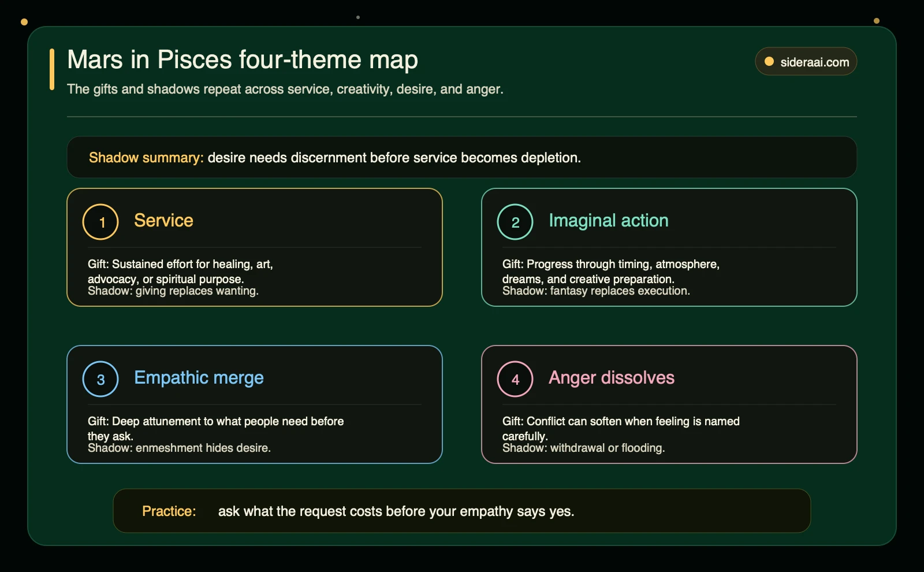This screenshot has width=924, height=572.
Task: Select the number 2 circle for Imaginal action
Action: pos(515,222)
